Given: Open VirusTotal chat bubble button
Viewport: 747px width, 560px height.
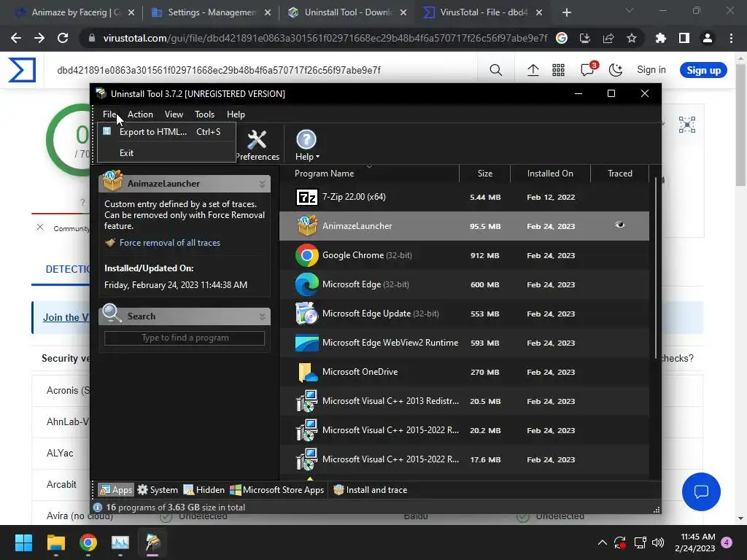Looking at the screenshot, I should 701,492.
